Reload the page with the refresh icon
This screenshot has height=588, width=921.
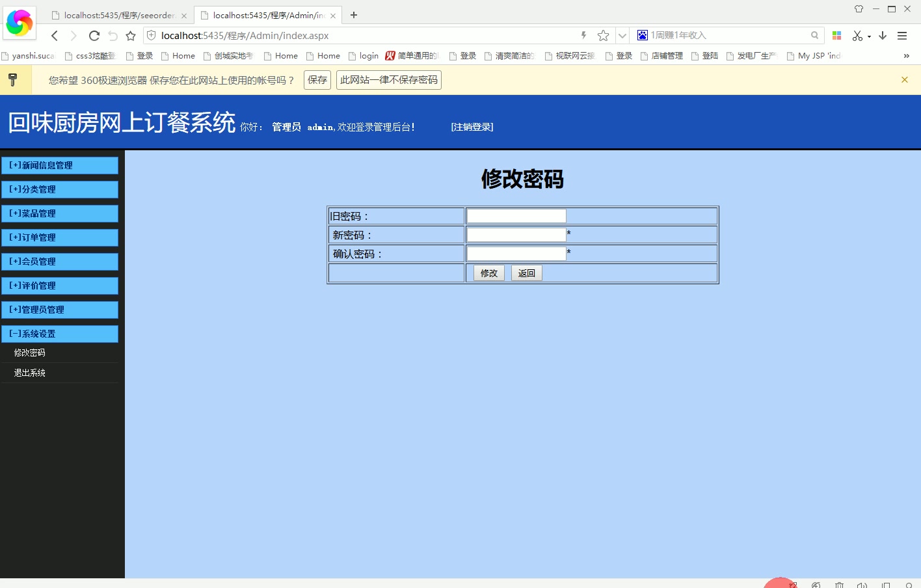click(94, 36)
